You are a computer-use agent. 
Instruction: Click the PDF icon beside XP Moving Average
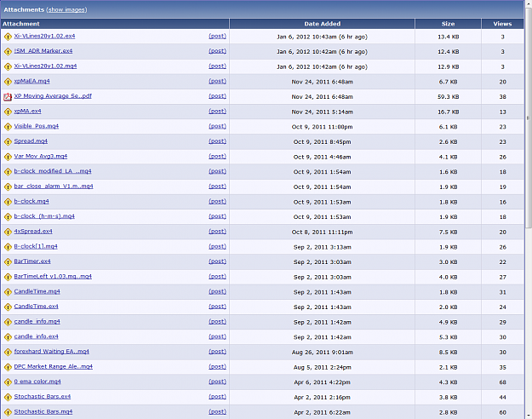[x=8, y=97]
